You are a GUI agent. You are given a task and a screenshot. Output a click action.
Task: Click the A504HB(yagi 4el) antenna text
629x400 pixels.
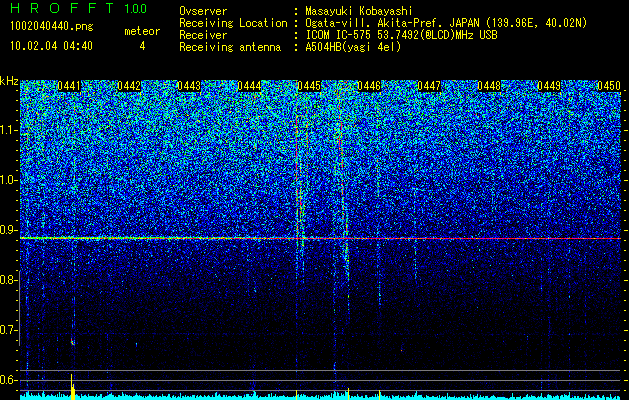[x=353, y=47]
